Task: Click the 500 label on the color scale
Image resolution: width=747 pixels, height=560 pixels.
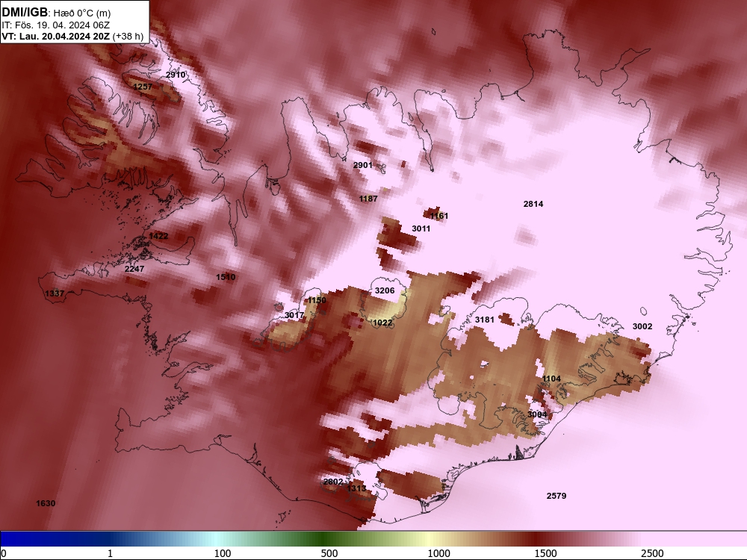Action: pos(329,553)
